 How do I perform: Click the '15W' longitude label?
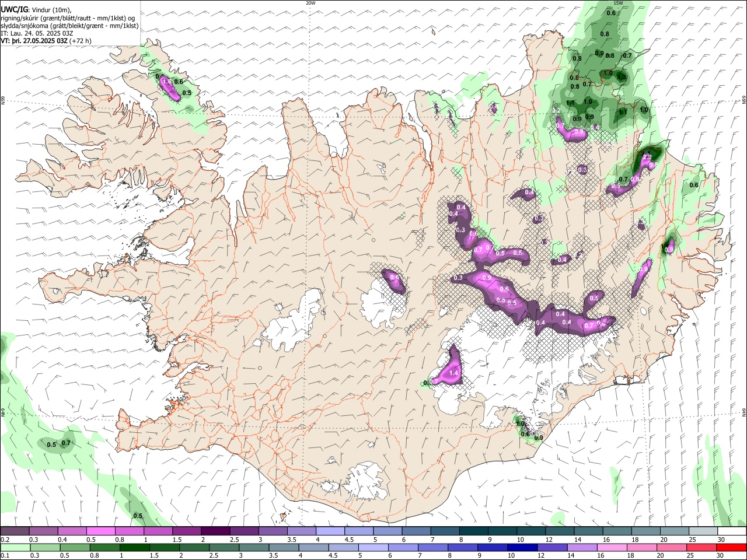pyautogui.click(x=618, y=3)
